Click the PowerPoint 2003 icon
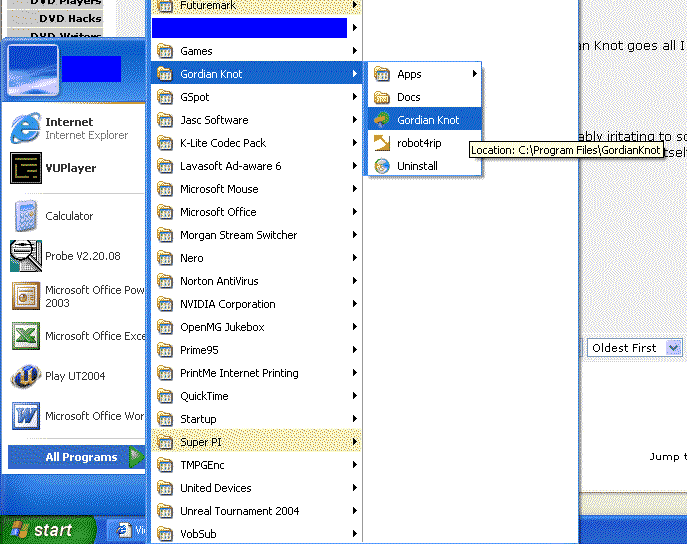 (26, 296)
